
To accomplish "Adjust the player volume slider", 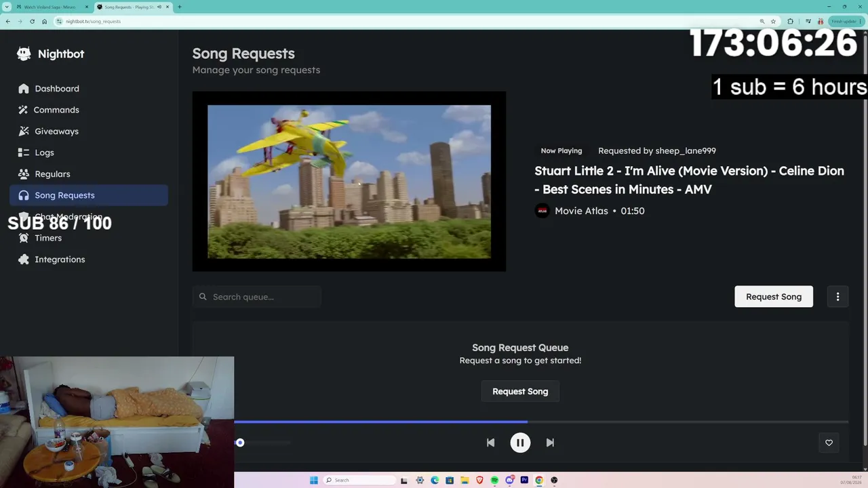I will coord(263,443).
